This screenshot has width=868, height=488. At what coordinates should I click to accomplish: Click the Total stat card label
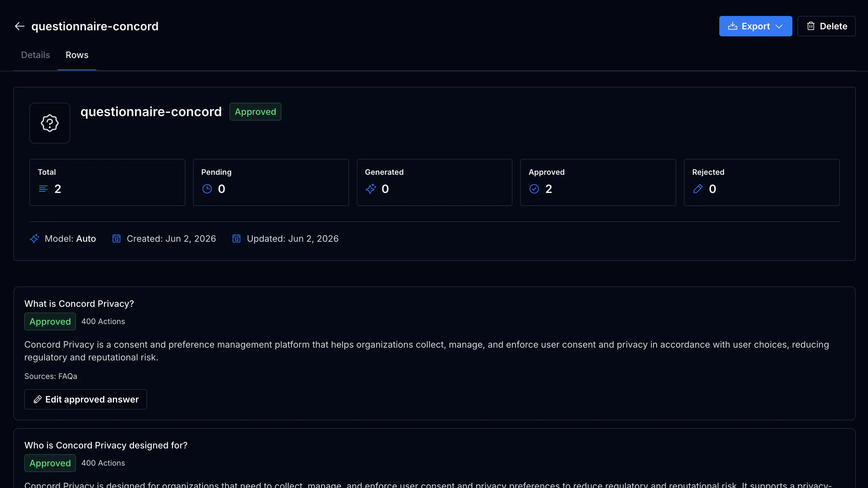coord(47,172)
